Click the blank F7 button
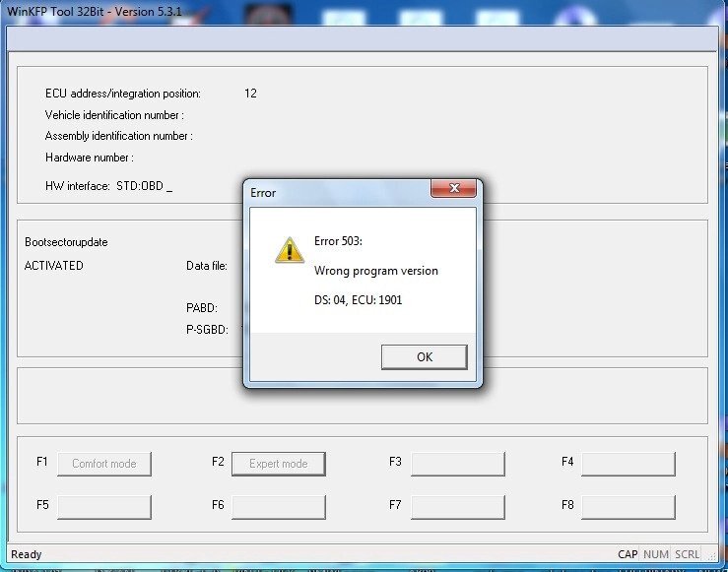The image size is (728, 572). point(457,506)
